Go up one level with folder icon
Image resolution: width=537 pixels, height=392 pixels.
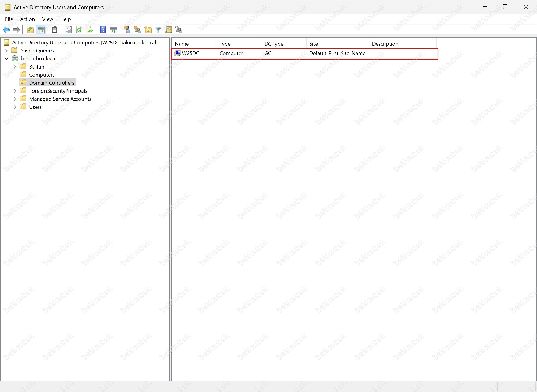[30, 30]
